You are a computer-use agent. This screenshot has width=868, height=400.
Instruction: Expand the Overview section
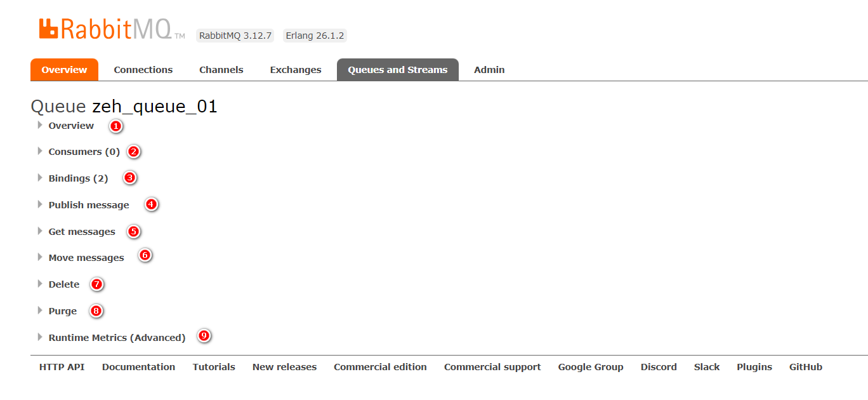point(70,126)
